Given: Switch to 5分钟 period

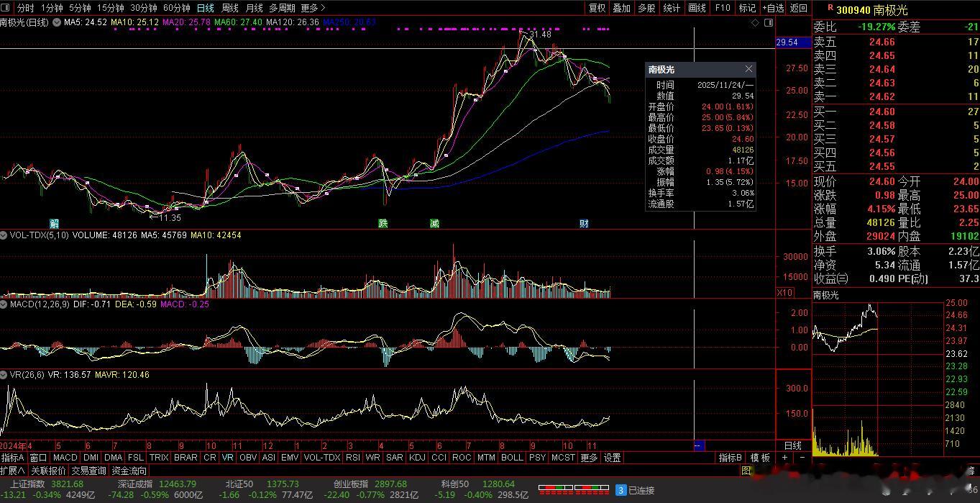Looking at the screenshot, I should pyautogui.click(x=80, y=8).
